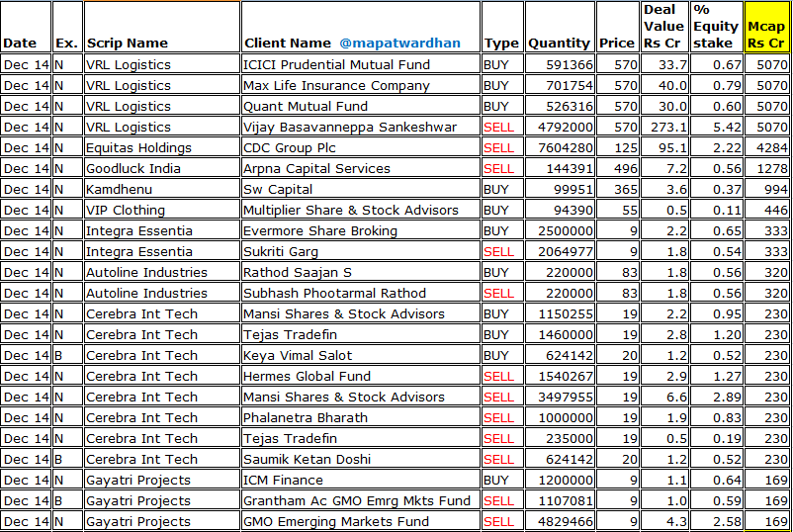Viewport: 793px width, 532px height.
Task: Click the Phalanetra Bharath client cell
Action: [361, 417]
